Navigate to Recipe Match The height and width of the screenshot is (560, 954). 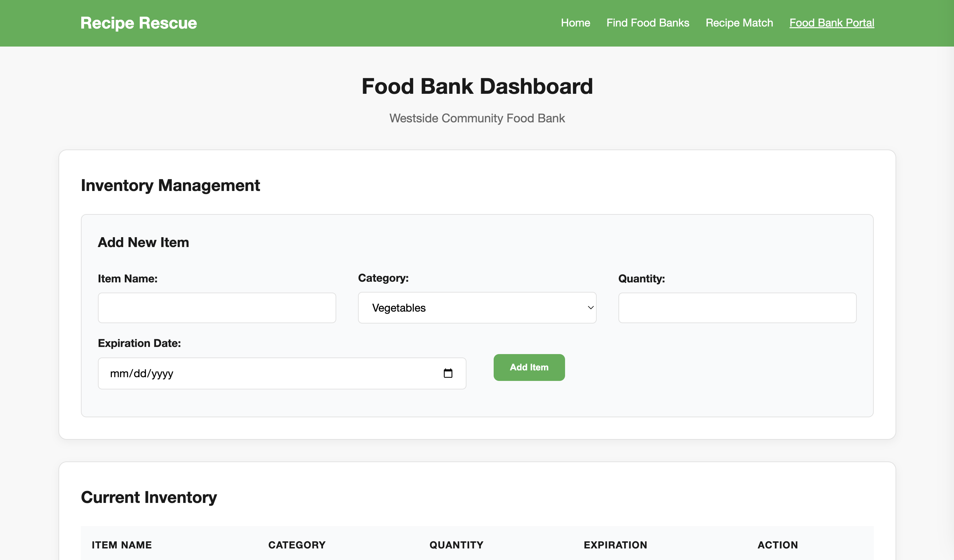739,23
